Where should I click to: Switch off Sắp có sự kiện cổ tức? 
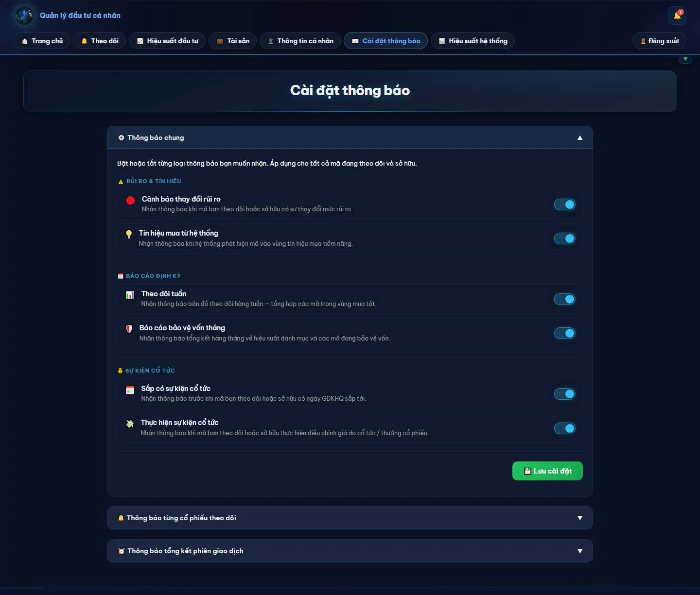(x=565, y=394)
